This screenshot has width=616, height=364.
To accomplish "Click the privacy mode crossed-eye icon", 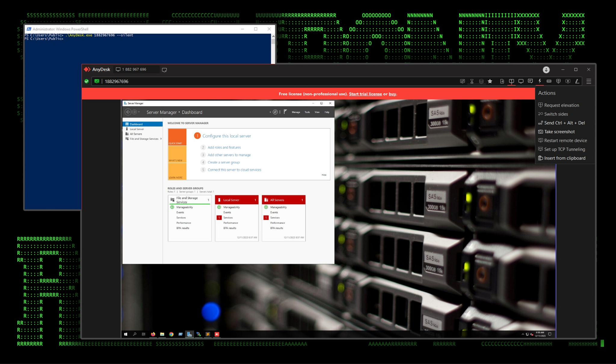I will pos(462,81).
